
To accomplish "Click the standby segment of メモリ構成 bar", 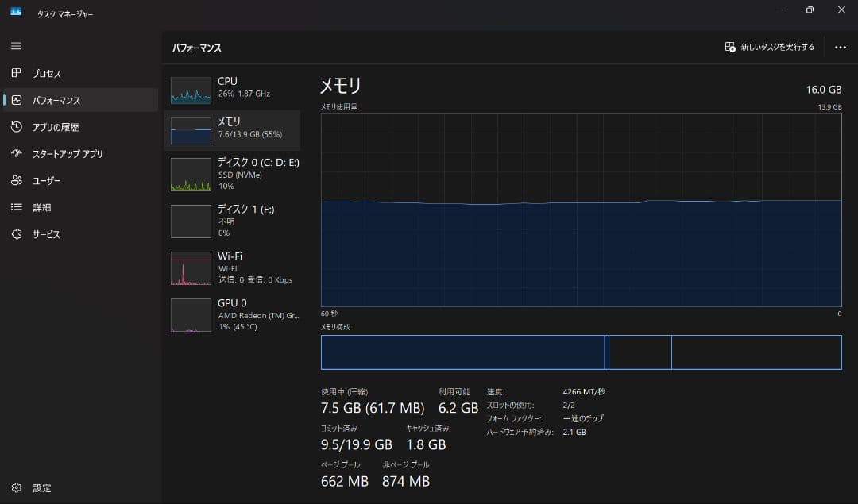I will click(x=640, y=352).
